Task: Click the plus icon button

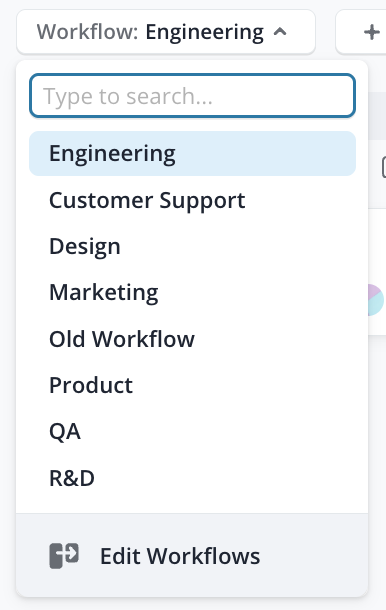Action: coord(371,32)
